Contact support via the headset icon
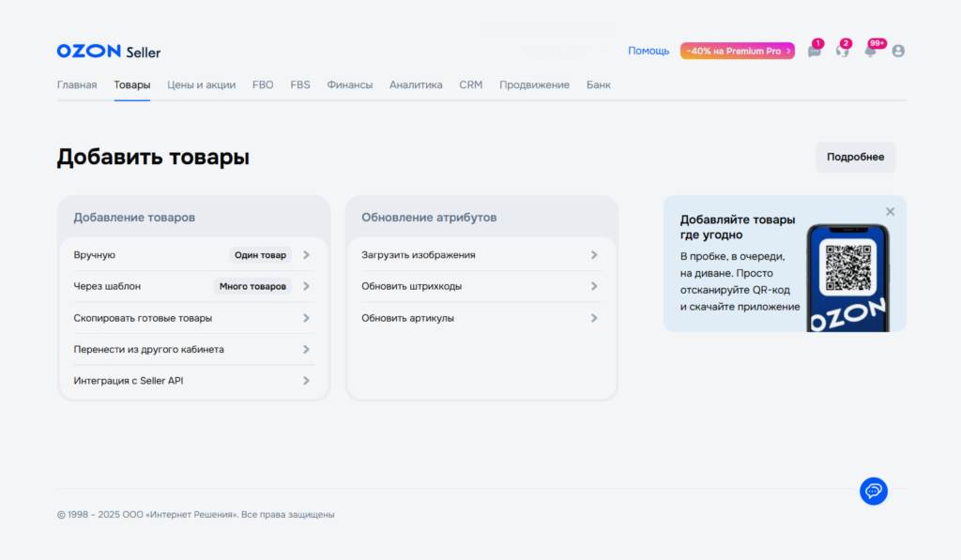The image size is (961, 560). tap(843, 51)
